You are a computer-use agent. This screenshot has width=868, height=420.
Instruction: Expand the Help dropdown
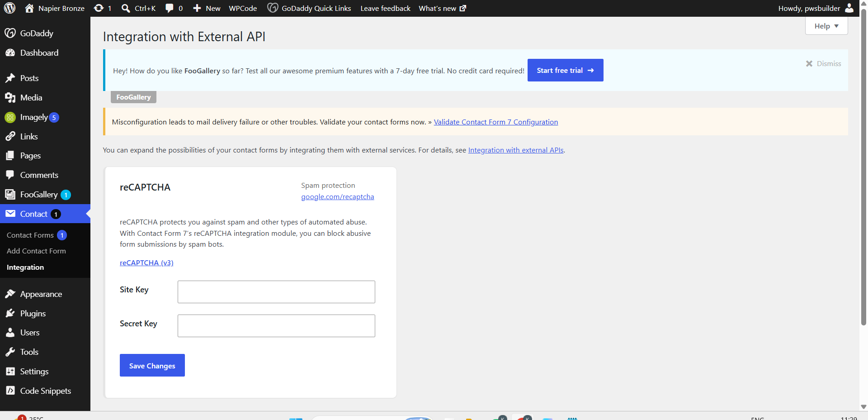click(826, 26)
